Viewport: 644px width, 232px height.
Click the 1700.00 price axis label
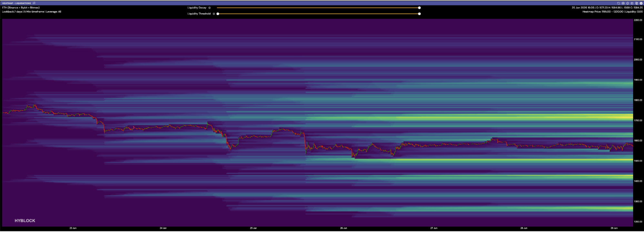638,121
